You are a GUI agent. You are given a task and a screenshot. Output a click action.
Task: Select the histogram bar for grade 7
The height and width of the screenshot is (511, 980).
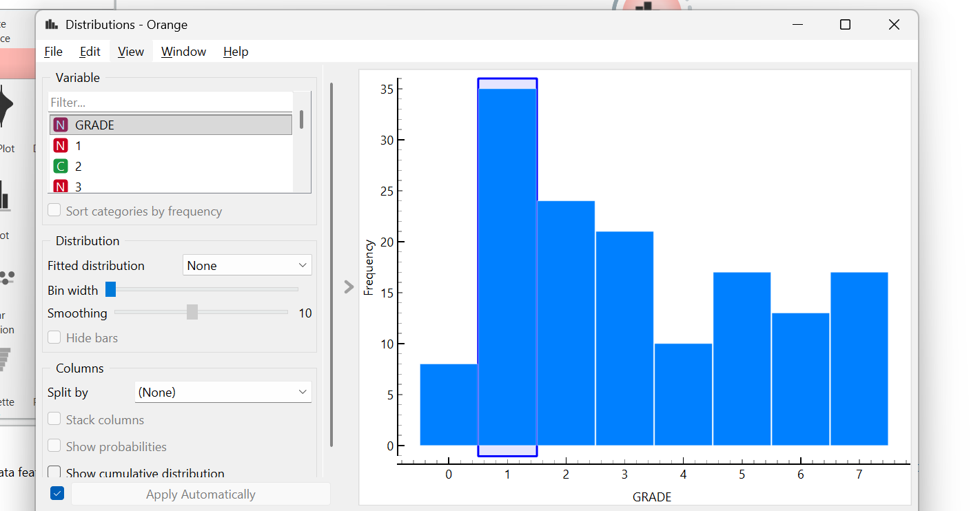click(x=859, y=359)
